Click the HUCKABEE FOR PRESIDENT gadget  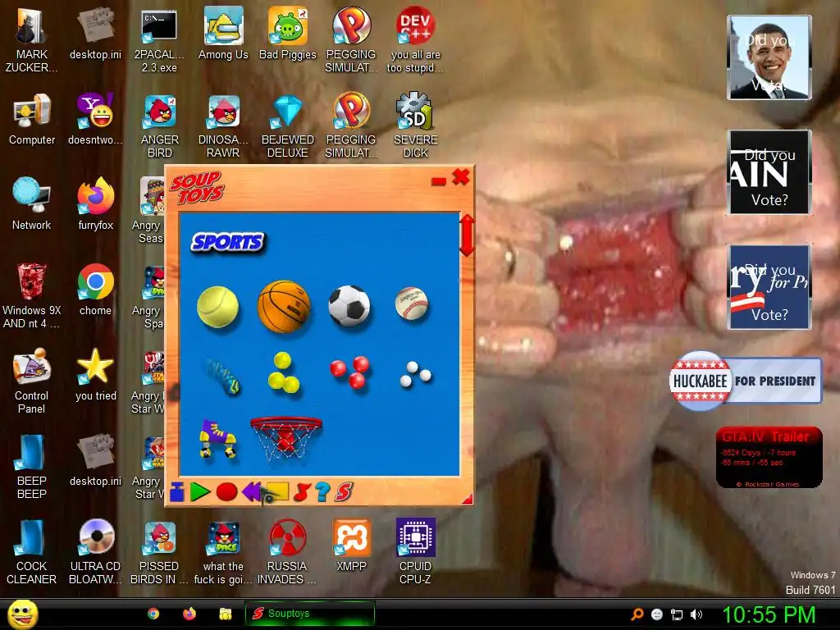[x=745, y=381]
